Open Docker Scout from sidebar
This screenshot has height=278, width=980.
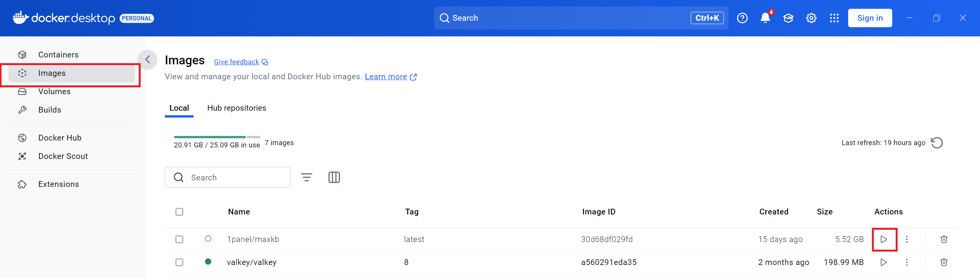tap(71, 156)
